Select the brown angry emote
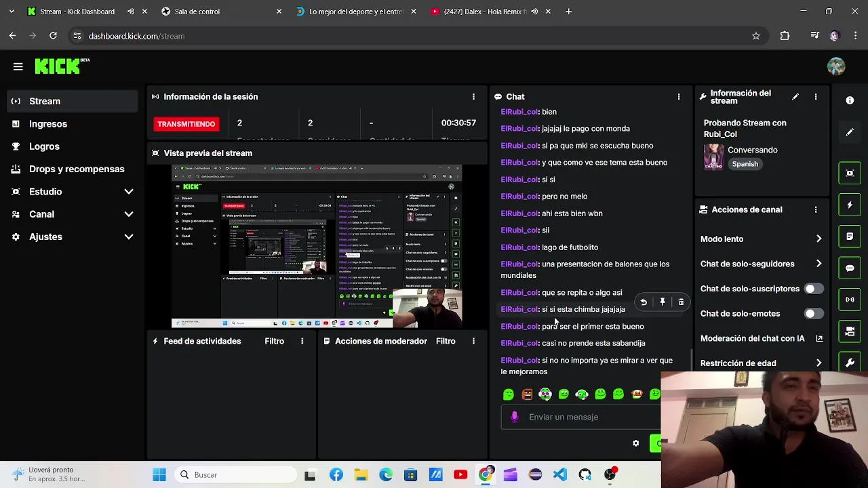Screen dimensions: 868x488 click(x=527, y=394)
